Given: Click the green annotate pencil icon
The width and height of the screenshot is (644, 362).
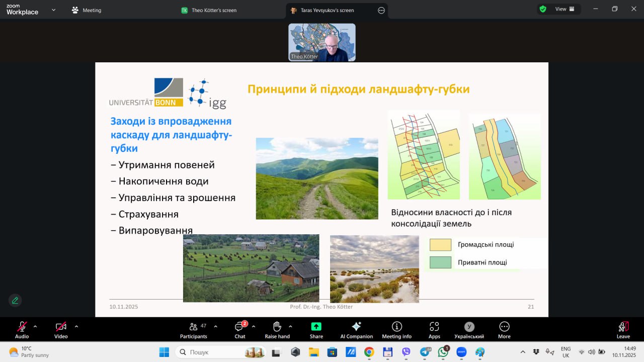Looking at the screenshot, I should coord(15,300).
